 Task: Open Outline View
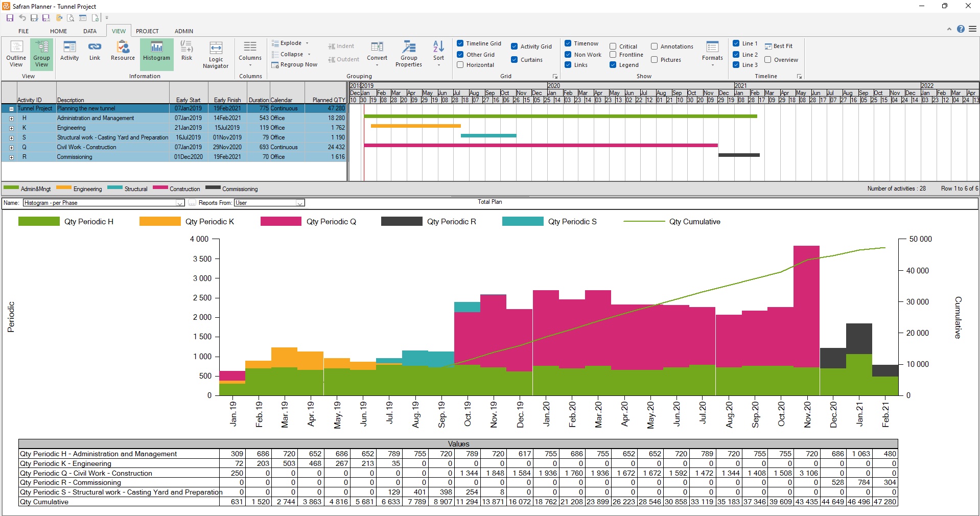[16, 54]
